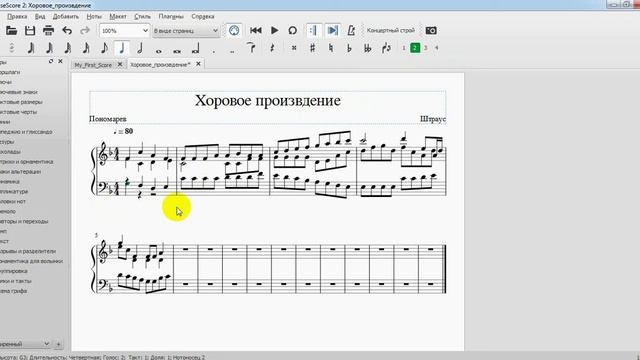Insert a rest
This screenshot has width=640, height=360.
tap(272, 48)
